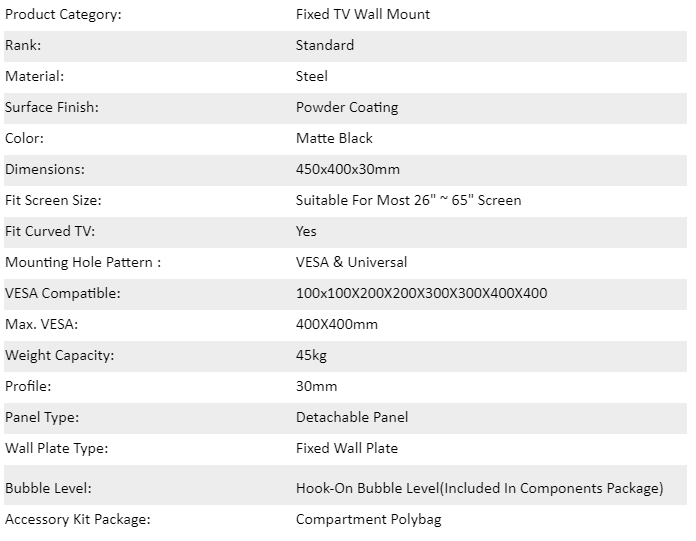Click the "Standard" rank value
Screen dimensions: 696x541
(x=325, y=45)
